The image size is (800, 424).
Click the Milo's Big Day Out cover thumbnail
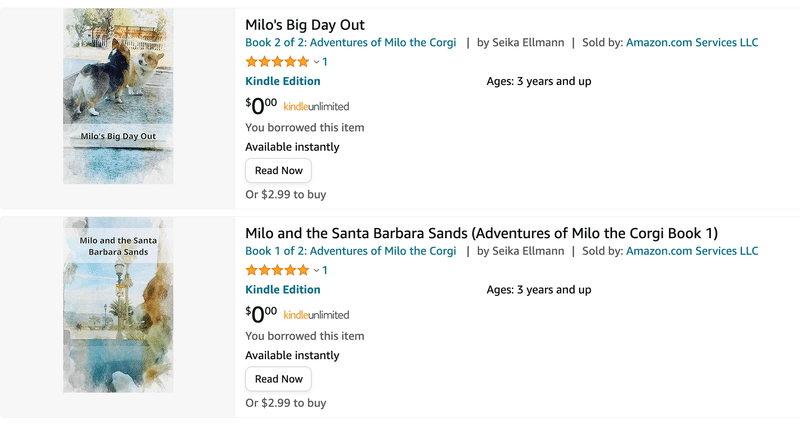pyautogui.click(x=118, y=96)
